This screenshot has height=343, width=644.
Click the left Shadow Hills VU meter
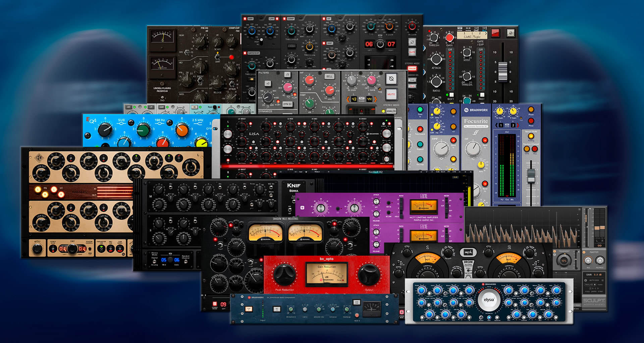(x=265, y=233)
